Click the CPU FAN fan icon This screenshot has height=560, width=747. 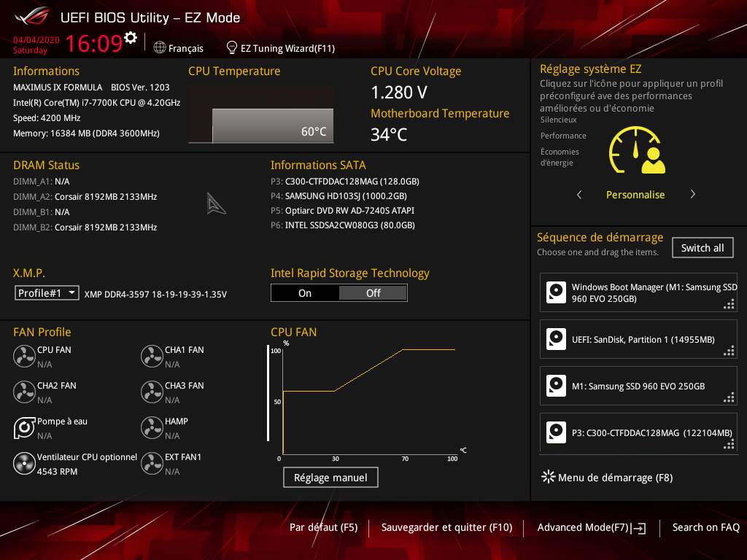(x=24, y=356)
